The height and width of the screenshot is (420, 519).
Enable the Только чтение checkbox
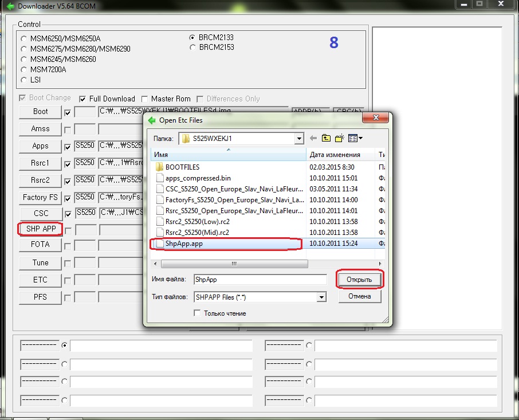[x=197, y=313]
